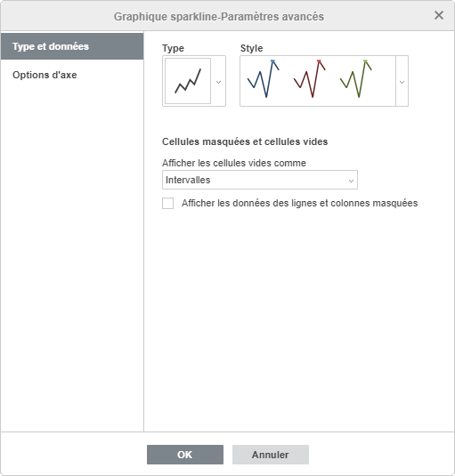Click the dialog title bar text

[x=219, y=16]
